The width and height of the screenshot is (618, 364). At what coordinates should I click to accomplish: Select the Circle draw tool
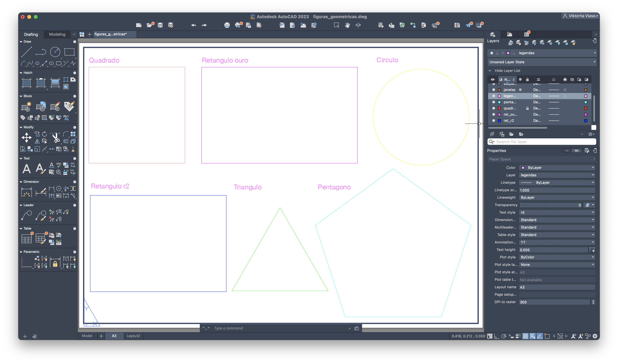(55, 52)
